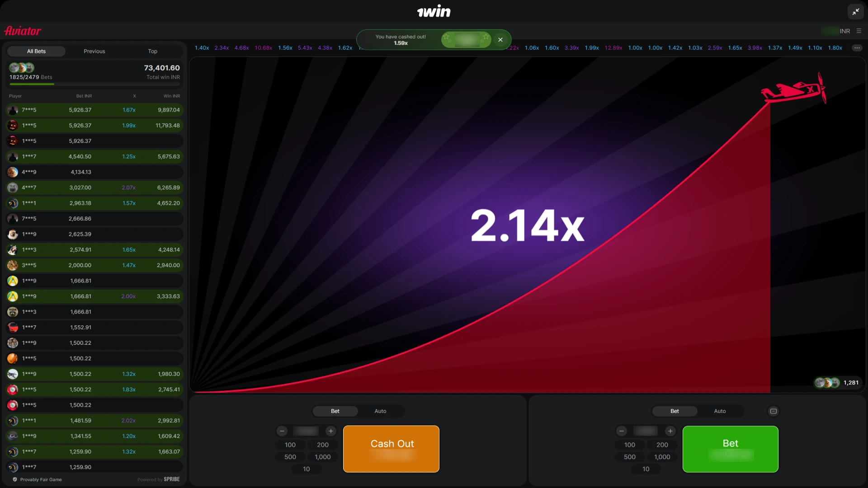Increase the right panel bet amount
Image resolution: width=868 pixels, height=488 pixels.
[670, 431]
